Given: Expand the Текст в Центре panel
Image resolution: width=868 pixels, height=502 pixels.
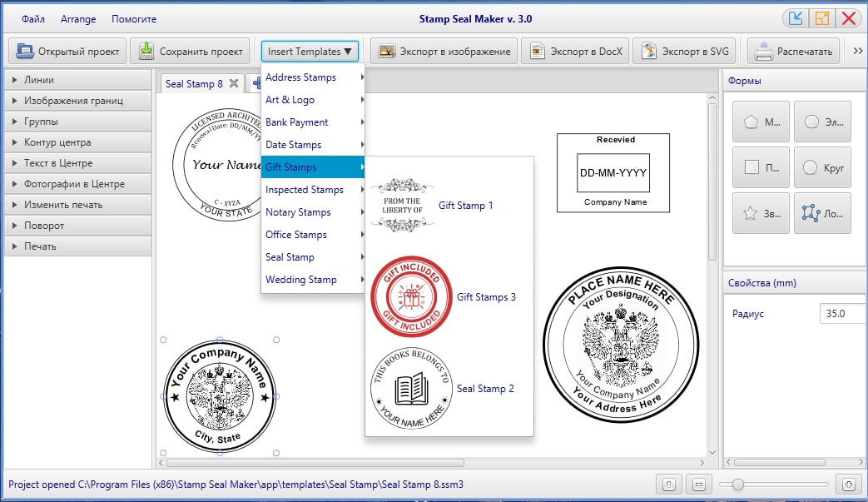Looking at the screenshot, I should tap(77, 163).
